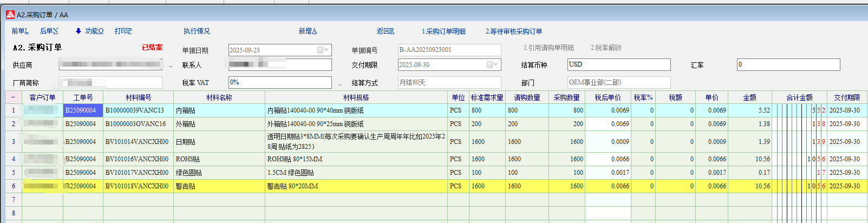Click the red app logo in title bar
The width and height of the screenshot is (868, 223).
click(x=10, y=15)
